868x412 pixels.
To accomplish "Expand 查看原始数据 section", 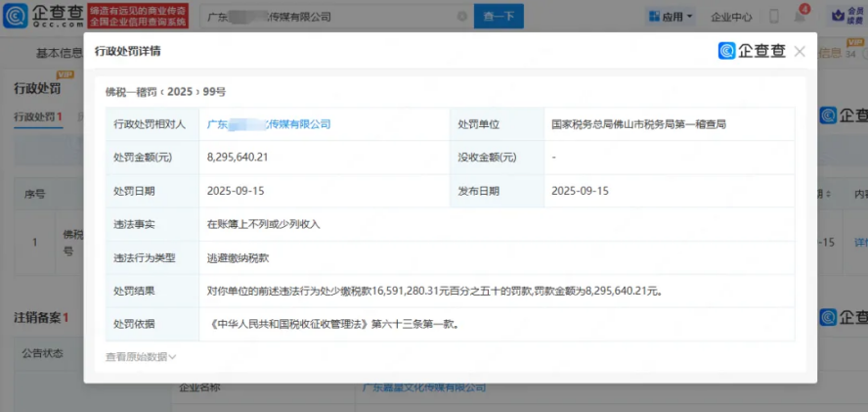I will (141, 357).
